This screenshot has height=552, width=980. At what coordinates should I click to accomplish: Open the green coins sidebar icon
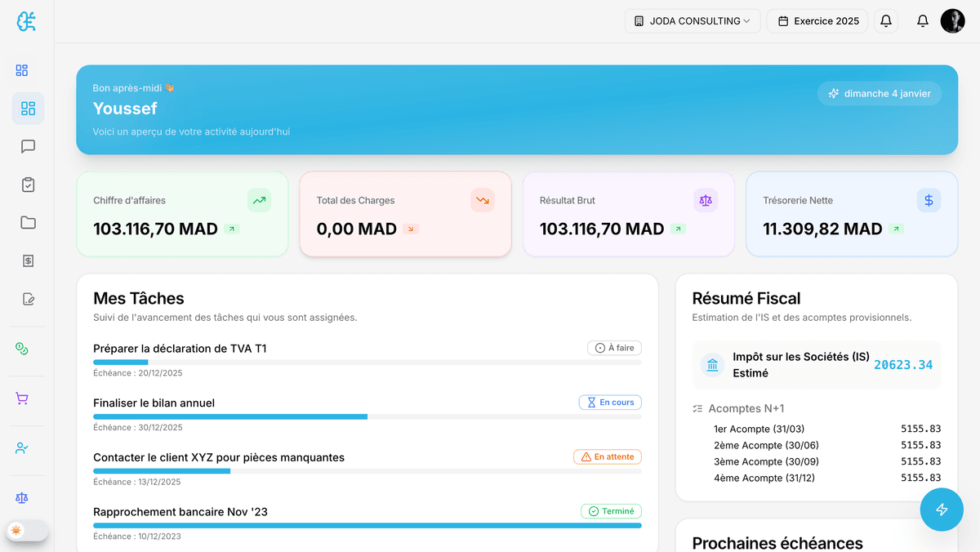coord(22,349)
